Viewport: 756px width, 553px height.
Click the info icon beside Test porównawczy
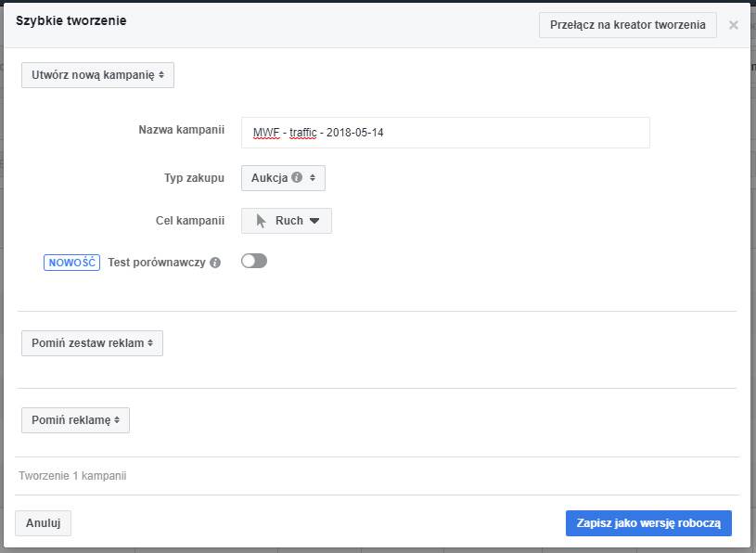point(215,263)
